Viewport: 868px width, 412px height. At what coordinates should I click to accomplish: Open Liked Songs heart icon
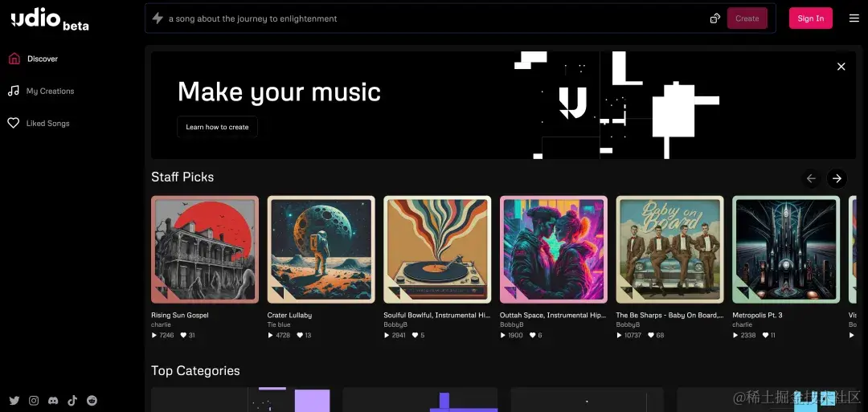pos(14,124)
